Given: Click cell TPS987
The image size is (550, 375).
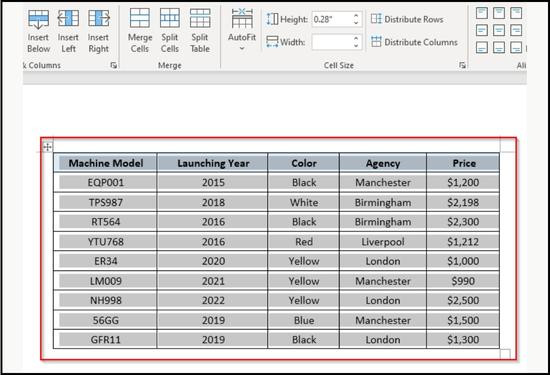Looking at the screenshot, I should click(x=105, y=202).
